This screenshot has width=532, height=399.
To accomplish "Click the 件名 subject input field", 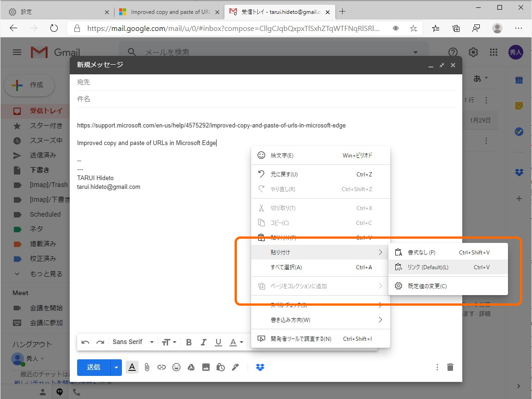I will coord(185,99).
